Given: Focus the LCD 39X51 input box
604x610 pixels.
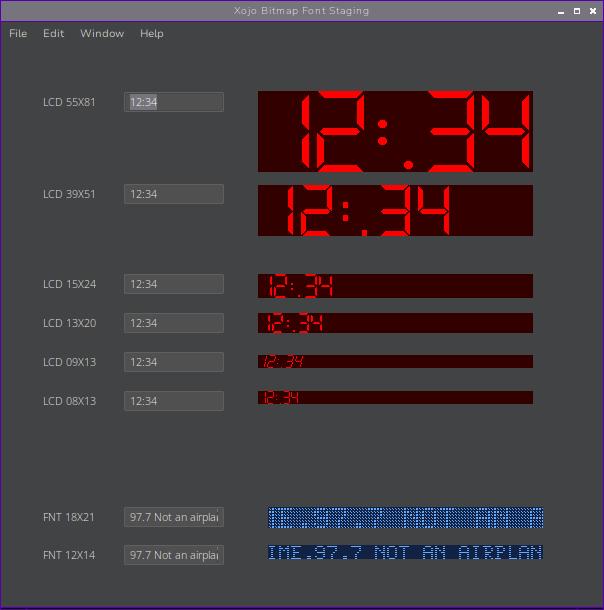Looking at the screenshot, I should (x=174, y=194).
